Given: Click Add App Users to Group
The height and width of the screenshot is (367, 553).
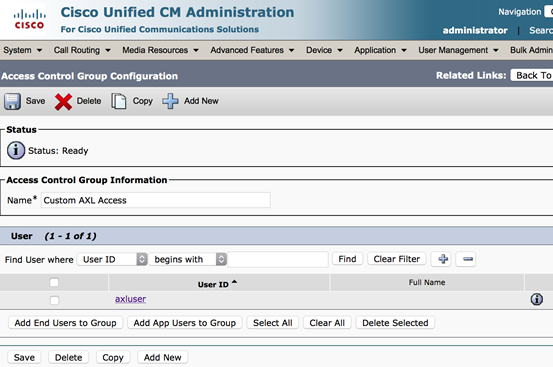Looking at the screenshot, I should coord(184,323).
